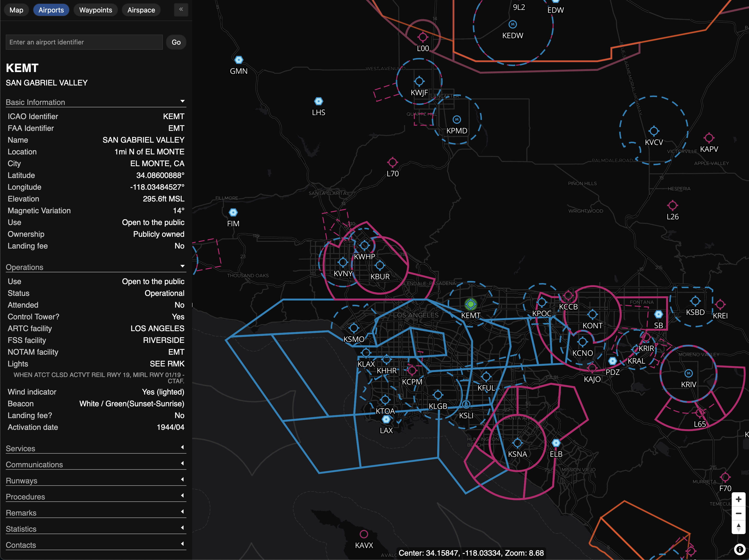Select the Airports tab

pos(51,10)
